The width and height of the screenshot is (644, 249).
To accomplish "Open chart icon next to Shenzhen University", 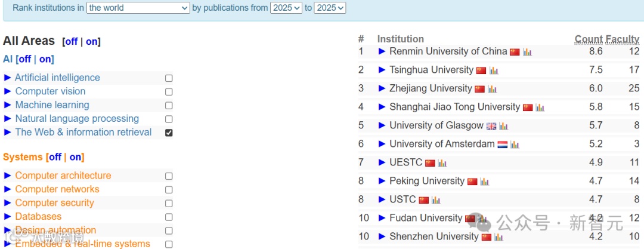I will (x=499, y=238).
